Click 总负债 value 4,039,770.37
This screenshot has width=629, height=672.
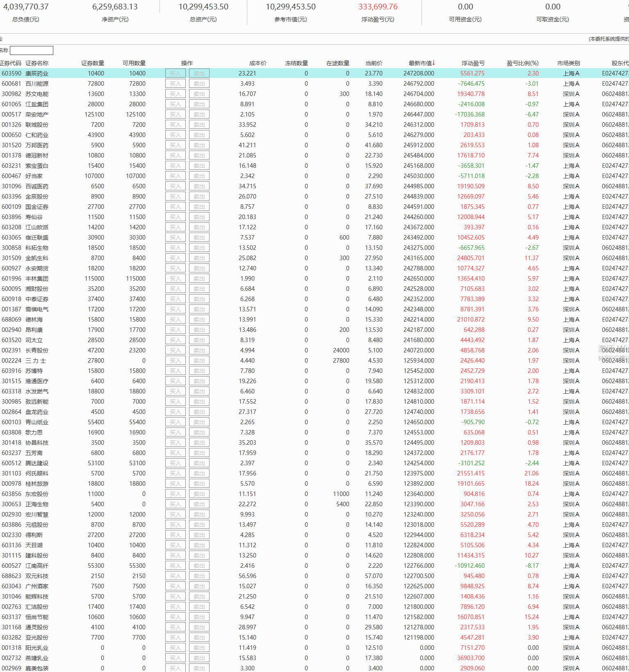click(x=26, y=7)
